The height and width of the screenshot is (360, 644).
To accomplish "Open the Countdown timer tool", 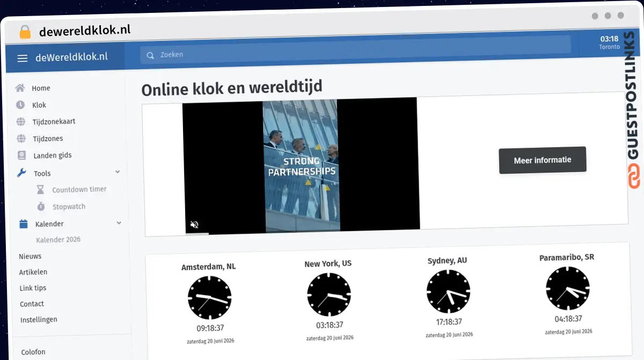I will click(79, 189).
